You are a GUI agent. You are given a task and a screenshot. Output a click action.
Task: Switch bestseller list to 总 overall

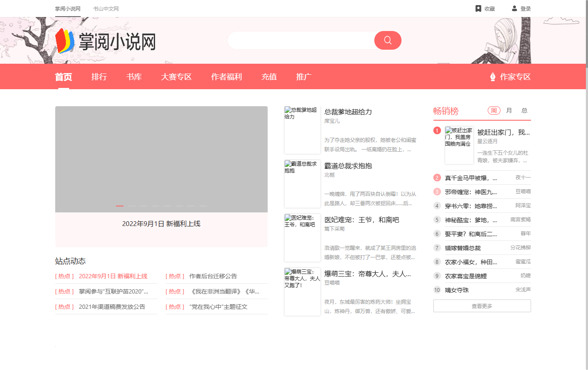[524, 110]
